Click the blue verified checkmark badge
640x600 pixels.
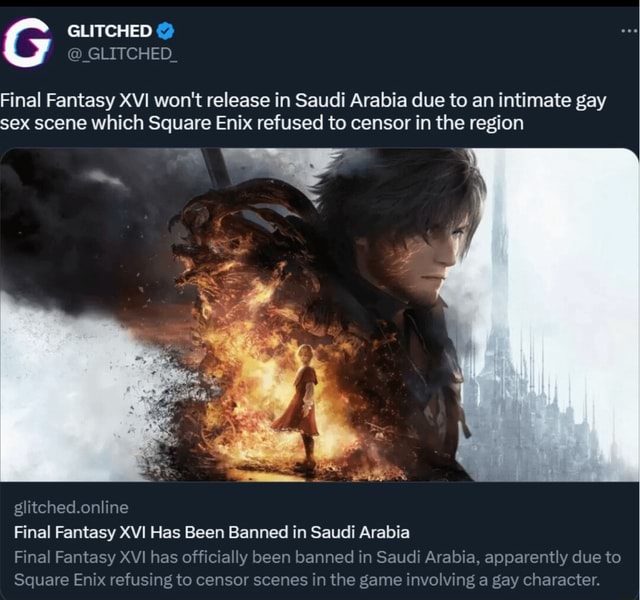tap(166, 31)
